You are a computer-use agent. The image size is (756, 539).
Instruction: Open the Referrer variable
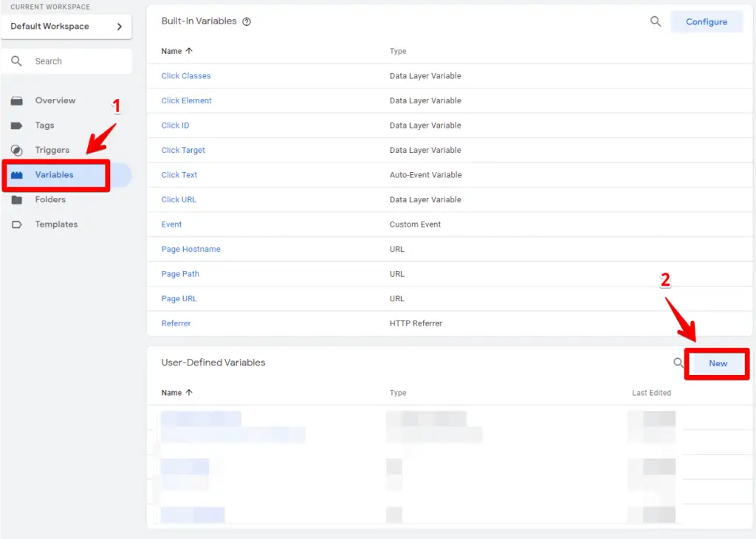[175, 323]
